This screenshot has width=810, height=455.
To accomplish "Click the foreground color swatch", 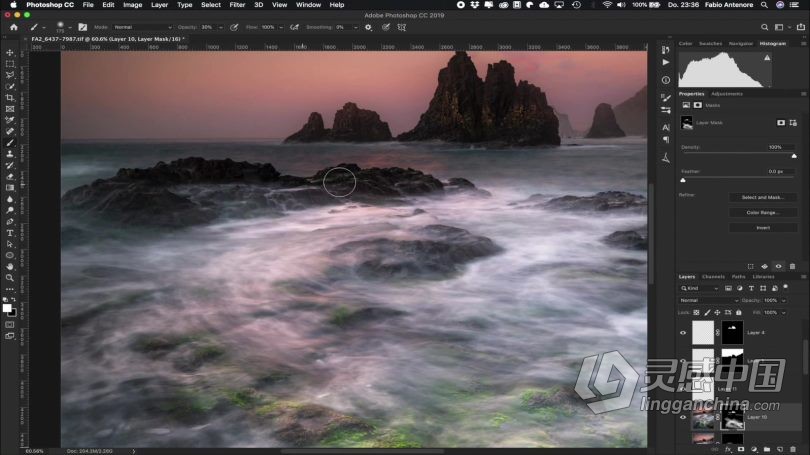I will [x=7, y=308].
